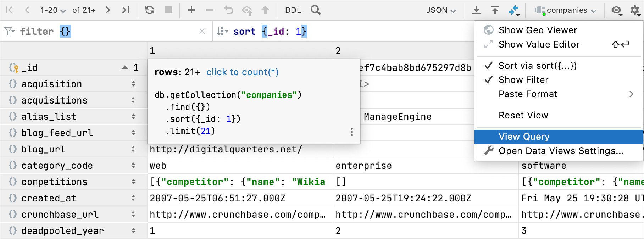Image resolution: width=644 pixels, height=239 pixels.
Task: Click the braces icon beside deadpooled_year
Action: coord(13,230)
